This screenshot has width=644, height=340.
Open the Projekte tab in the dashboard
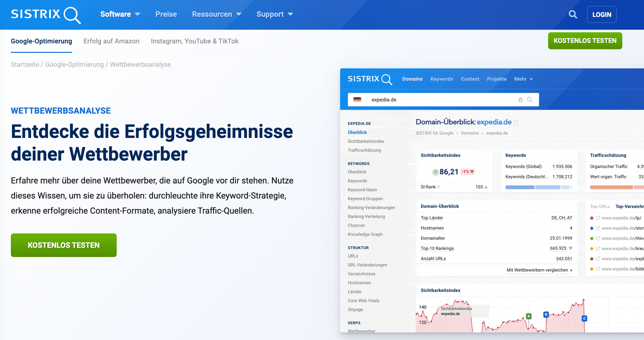pos(497,79)
